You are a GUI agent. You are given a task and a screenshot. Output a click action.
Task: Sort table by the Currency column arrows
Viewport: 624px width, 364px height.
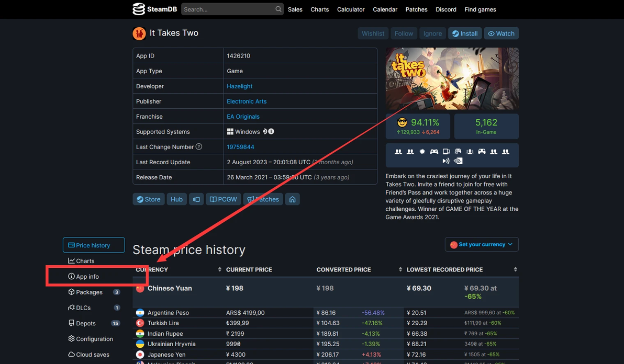[220, 269]
